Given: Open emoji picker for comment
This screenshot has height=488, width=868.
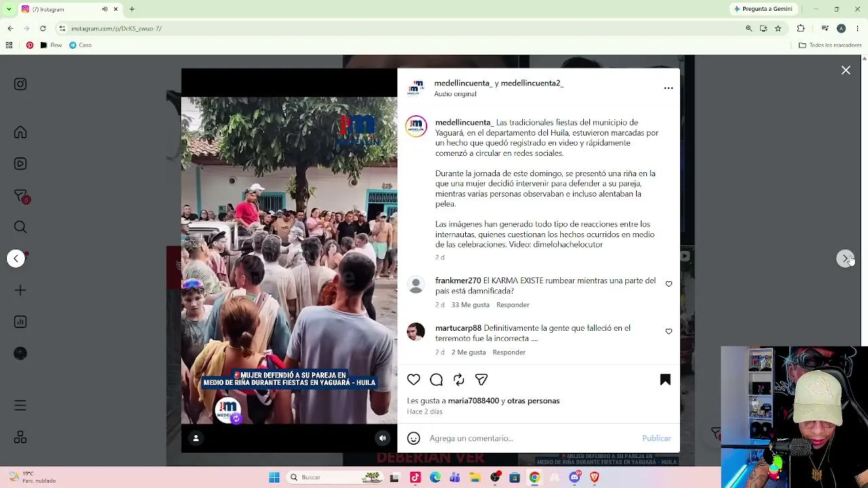Looking at the screenshot, I should [414, 439].
